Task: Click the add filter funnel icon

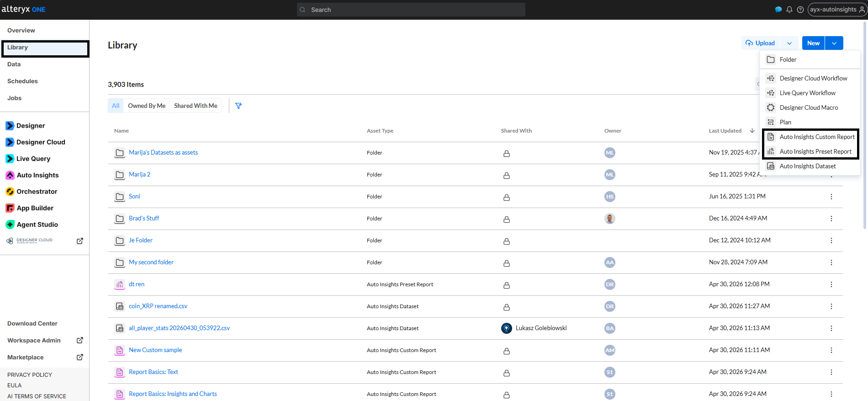Action: pyautogui.click(x=238, y=106)
